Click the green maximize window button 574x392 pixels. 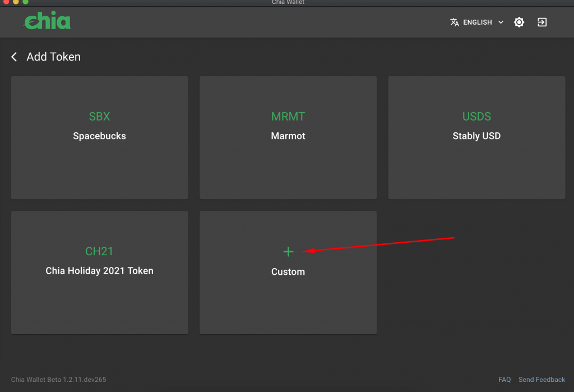click(x=25, y=2)
